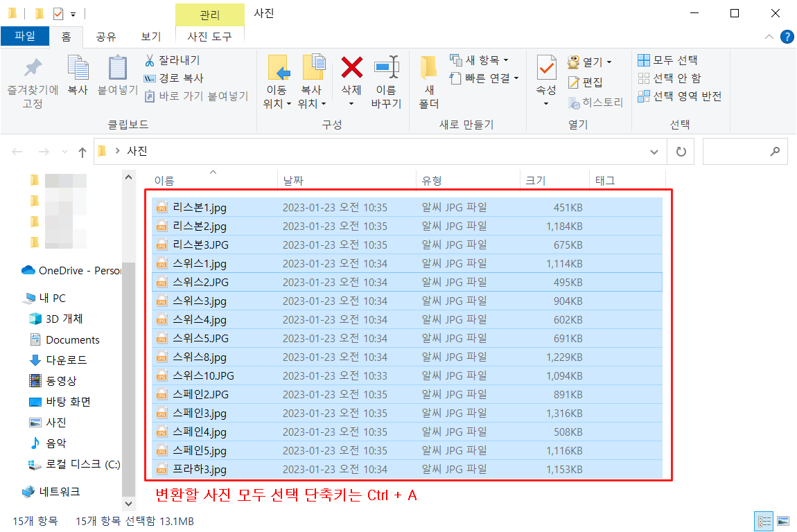This screenshot has height=532, width=797.
Task: Expand the Delete (삭제) dropdown arrow
Action: tap(351, 104)
